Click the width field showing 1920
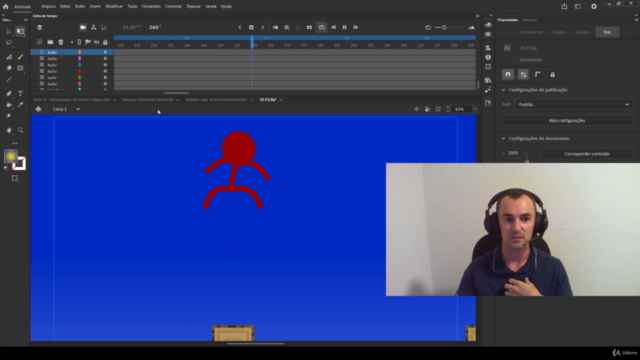640x360 pixels. coord(513,153)
